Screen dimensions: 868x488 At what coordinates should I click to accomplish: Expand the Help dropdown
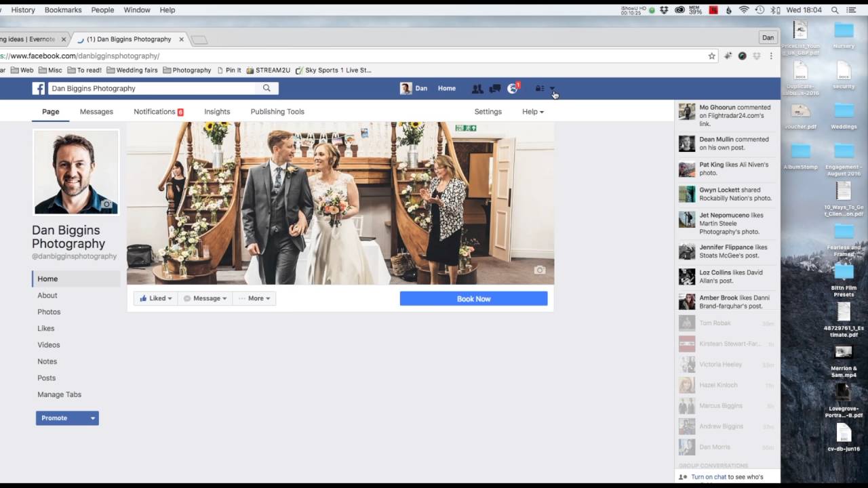(533, 112)
